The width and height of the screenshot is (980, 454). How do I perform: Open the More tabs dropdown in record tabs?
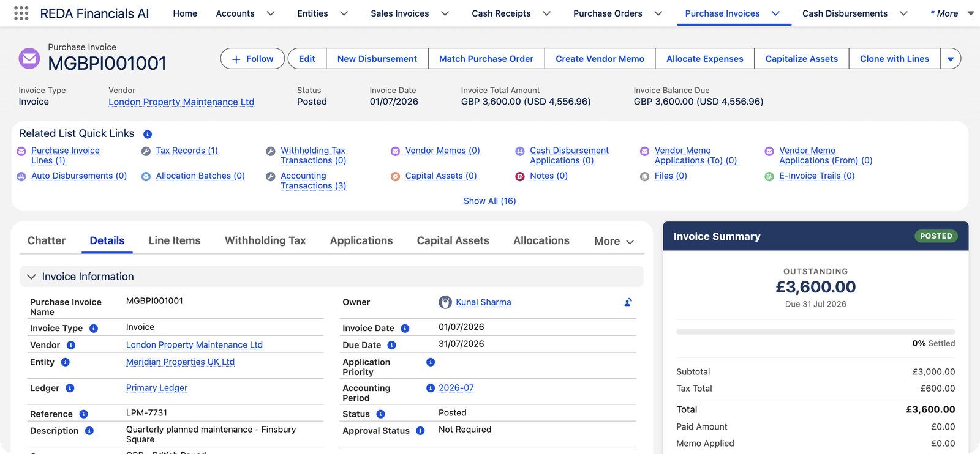(x=614, y=241)
